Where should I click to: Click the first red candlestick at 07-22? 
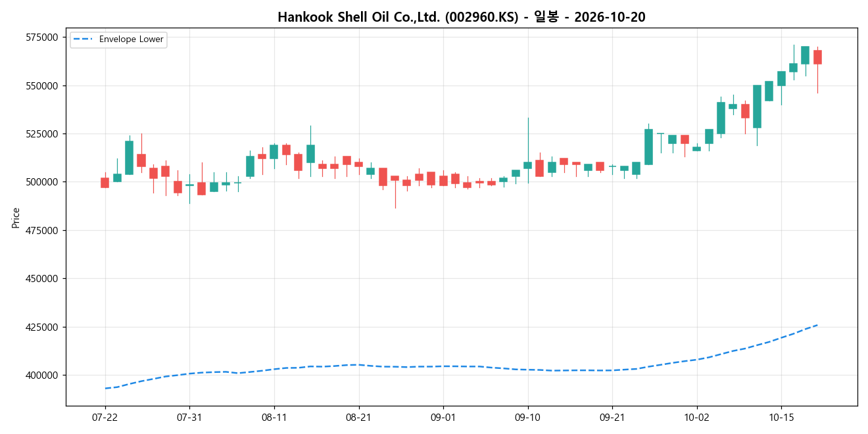click(105, 183)
